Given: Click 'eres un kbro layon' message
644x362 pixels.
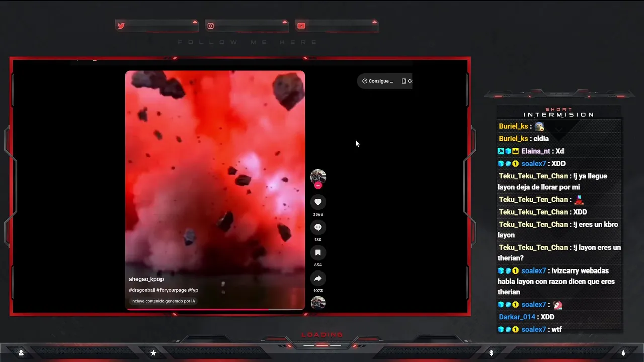Looking at the screenshot, I should pos(558,230).
